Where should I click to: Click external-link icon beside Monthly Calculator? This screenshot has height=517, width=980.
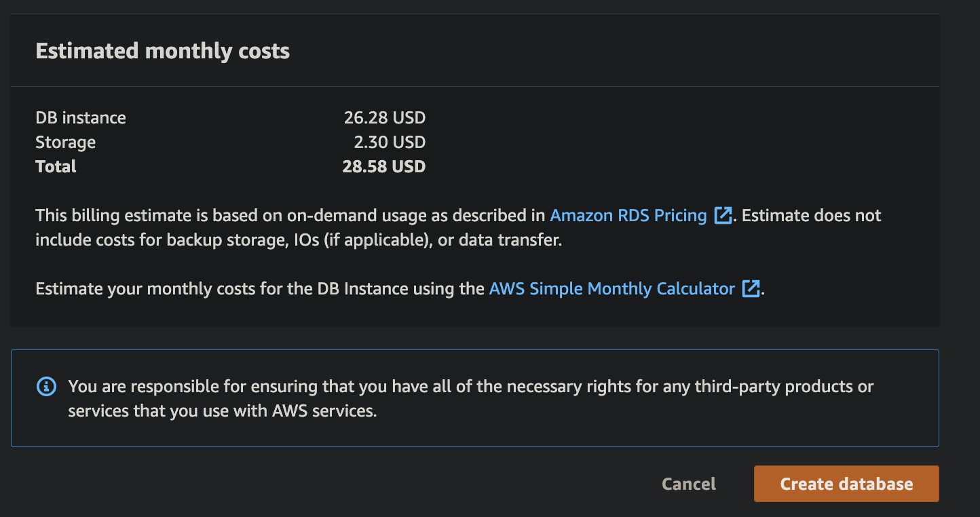751,289
